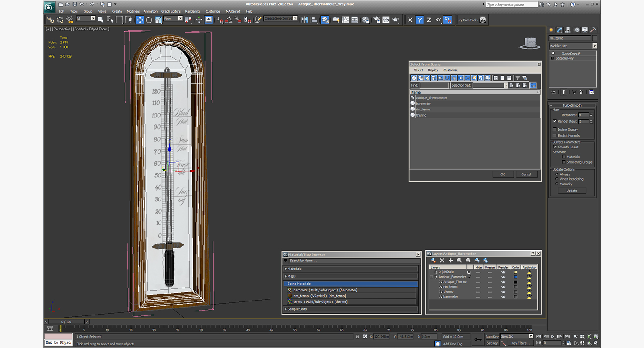Open Curve Editor from toolbar
Screen dimensions: 644x348
(x=345, y=20)
